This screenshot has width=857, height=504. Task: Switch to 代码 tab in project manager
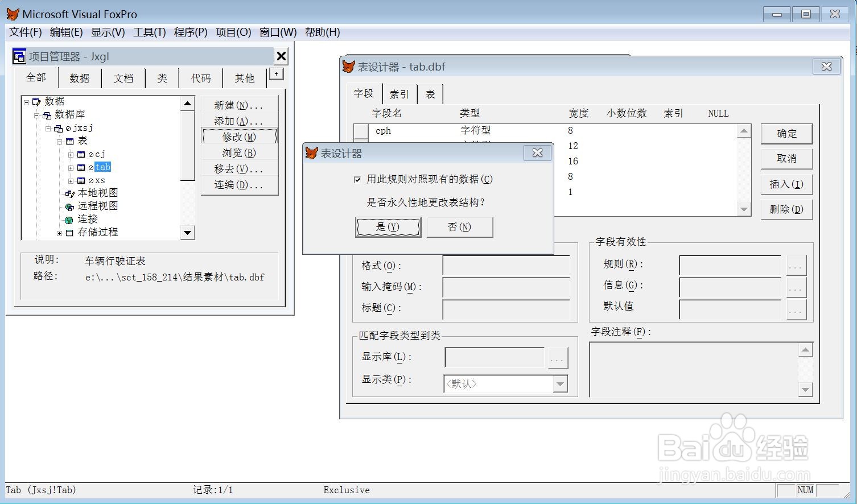pyautogui.click(x=201, y=79)
